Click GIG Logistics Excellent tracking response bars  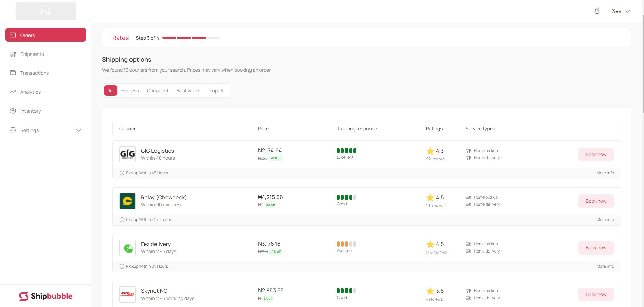(x=347, y=151)
